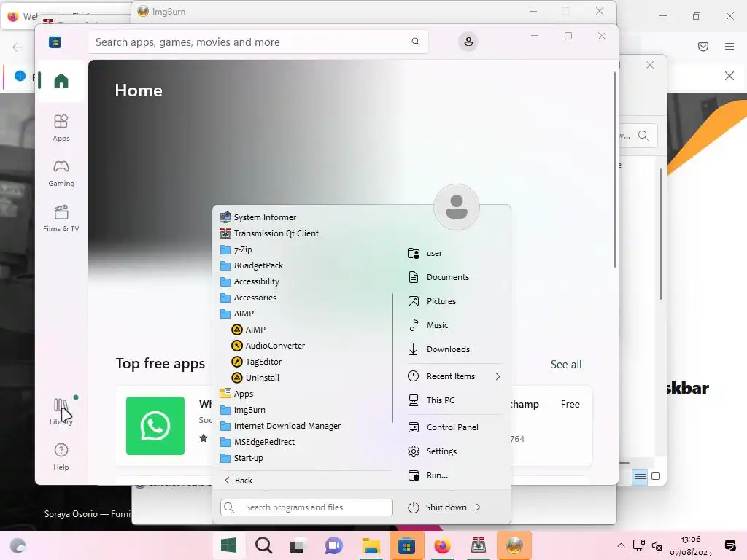Image resolution: width=747 pixels, height=560 pixels.
Task: Open Firefox hamburger menu
Action: tap(729, 46)
